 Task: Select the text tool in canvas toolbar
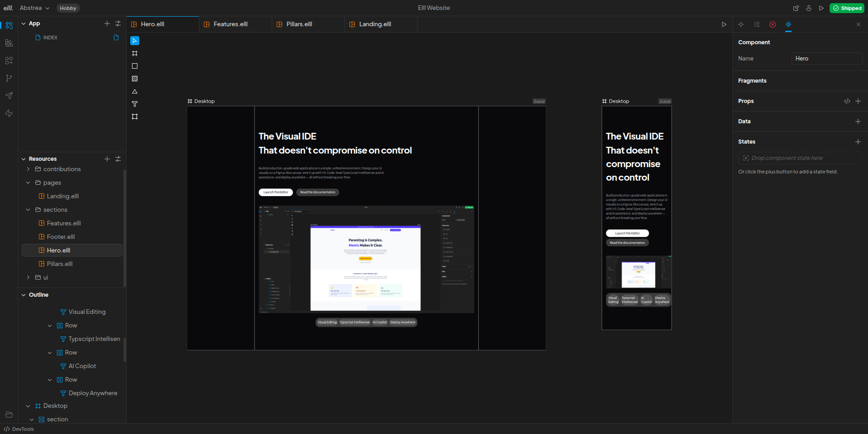[x=135, y=104]
